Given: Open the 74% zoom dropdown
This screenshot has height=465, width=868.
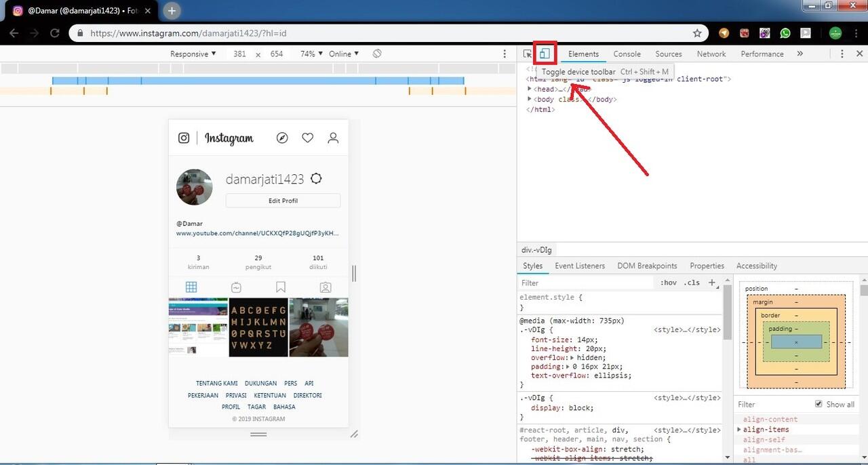Looking at the screenshot, I should point(311,54).
